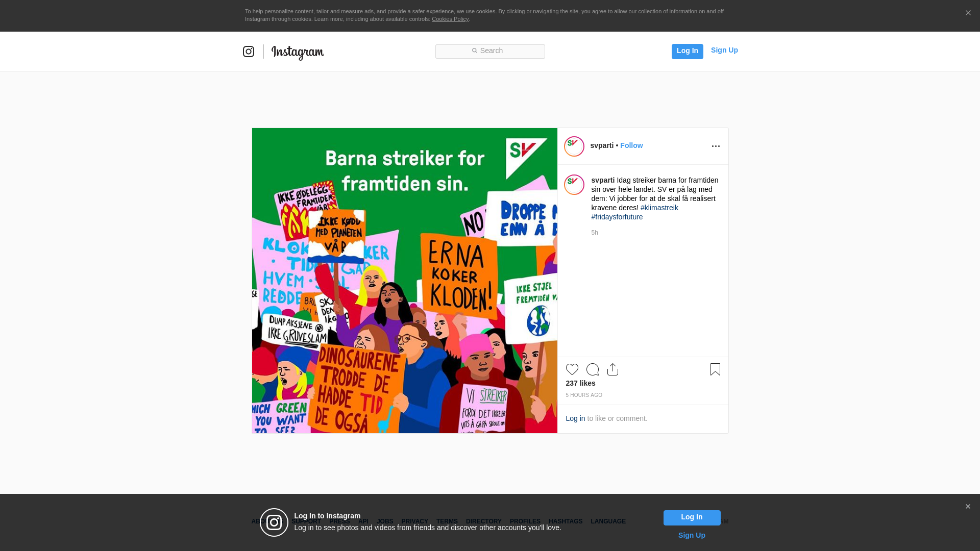Open the PROFILES footer link
Viewport: 980px width, 551px height.
(x=525, y=521)
